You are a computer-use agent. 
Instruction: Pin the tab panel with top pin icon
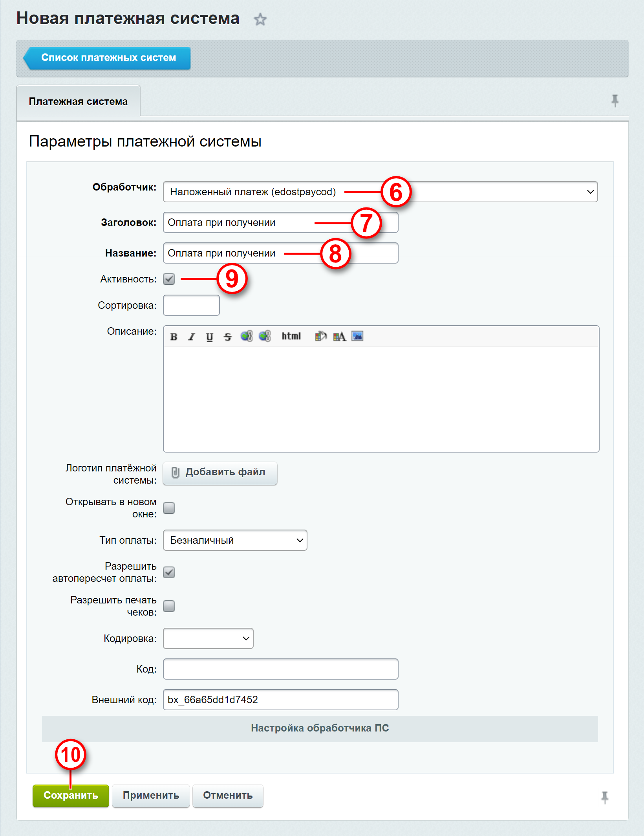(x=615, y=101)
